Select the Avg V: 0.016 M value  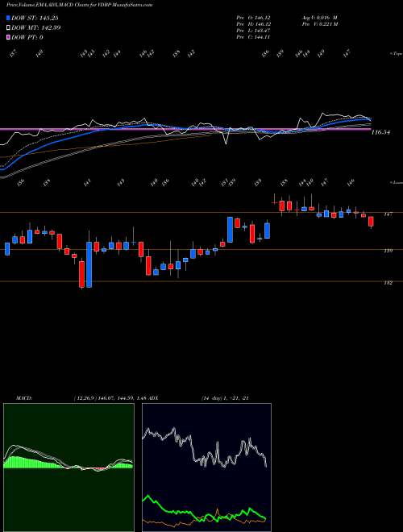click(x=319, y=18)
